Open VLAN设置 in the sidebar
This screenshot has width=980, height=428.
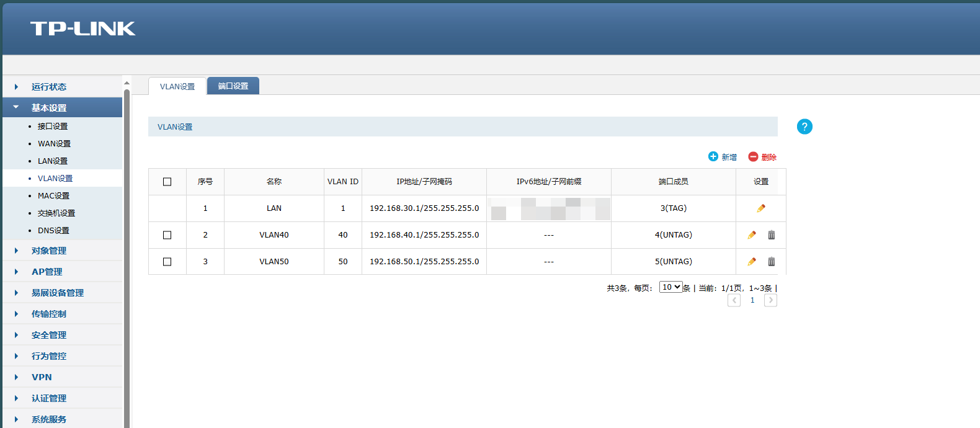pos(55,178)
